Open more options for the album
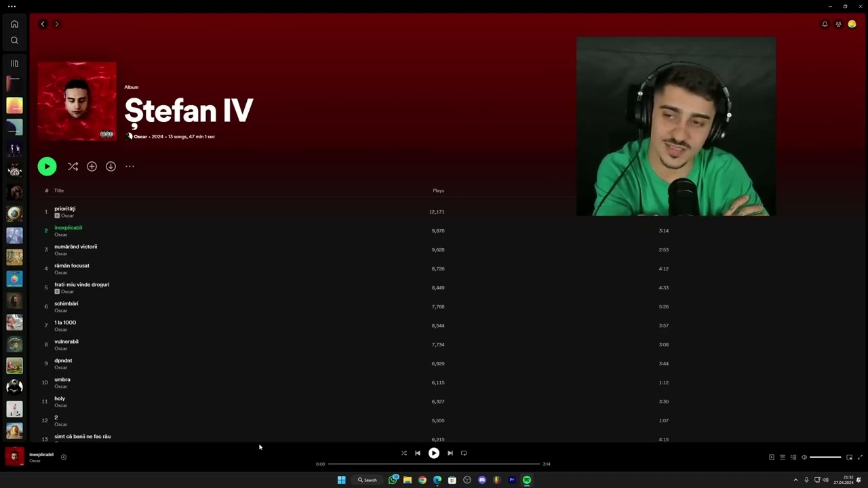This screenshot has width=868, height=488. (130, 166)
